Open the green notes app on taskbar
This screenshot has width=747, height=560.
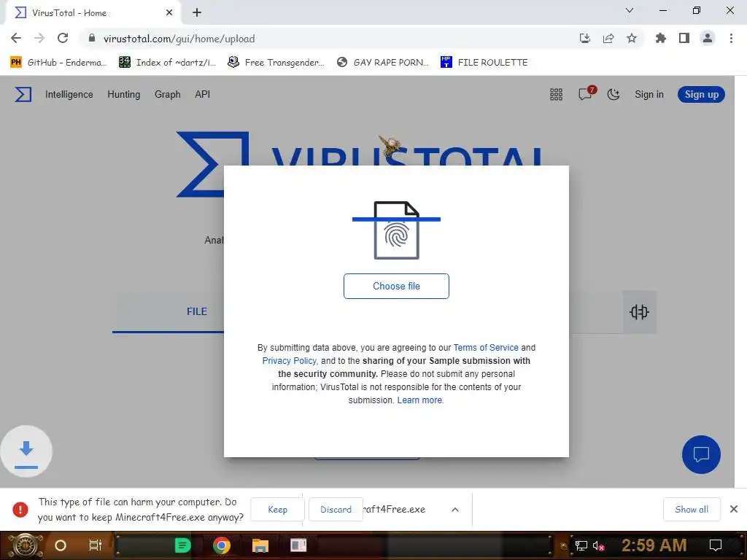point(182,545)
